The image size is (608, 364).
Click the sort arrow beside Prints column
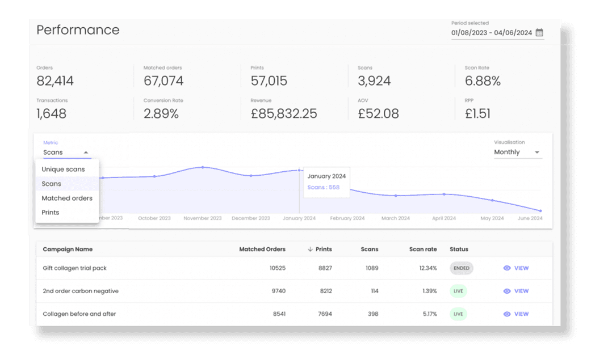(x=309, y=249)
